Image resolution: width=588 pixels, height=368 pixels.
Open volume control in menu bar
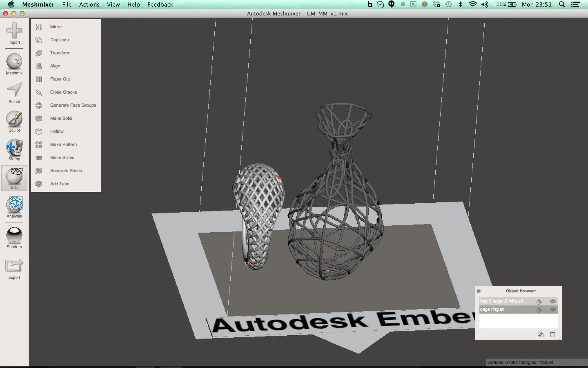coord(485,4)
